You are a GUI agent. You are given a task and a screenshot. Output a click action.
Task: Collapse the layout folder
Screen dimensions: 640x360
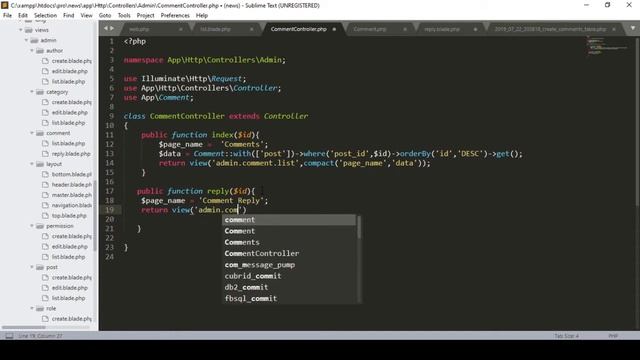pyautogui.click(x=32, y=164)
